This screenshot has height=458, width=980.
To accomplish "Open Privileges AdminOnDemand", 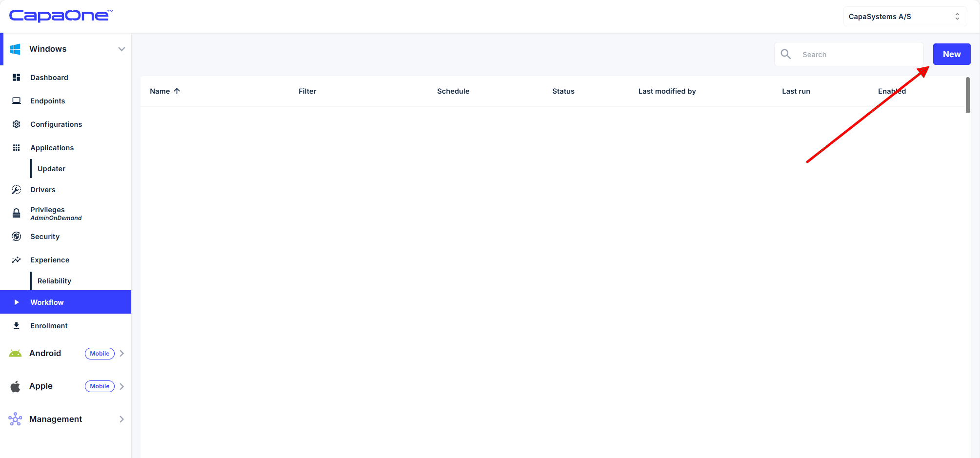I will pos(56,214).
